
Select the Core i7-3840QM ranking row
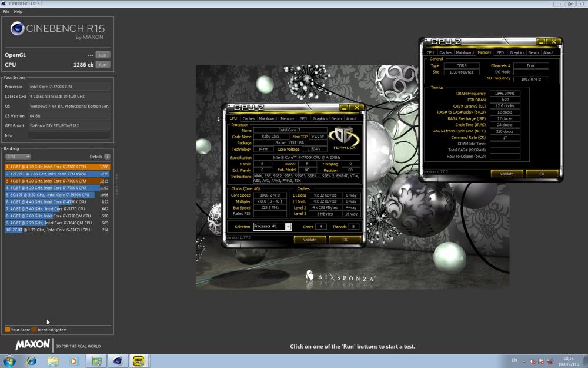(58, 223)
